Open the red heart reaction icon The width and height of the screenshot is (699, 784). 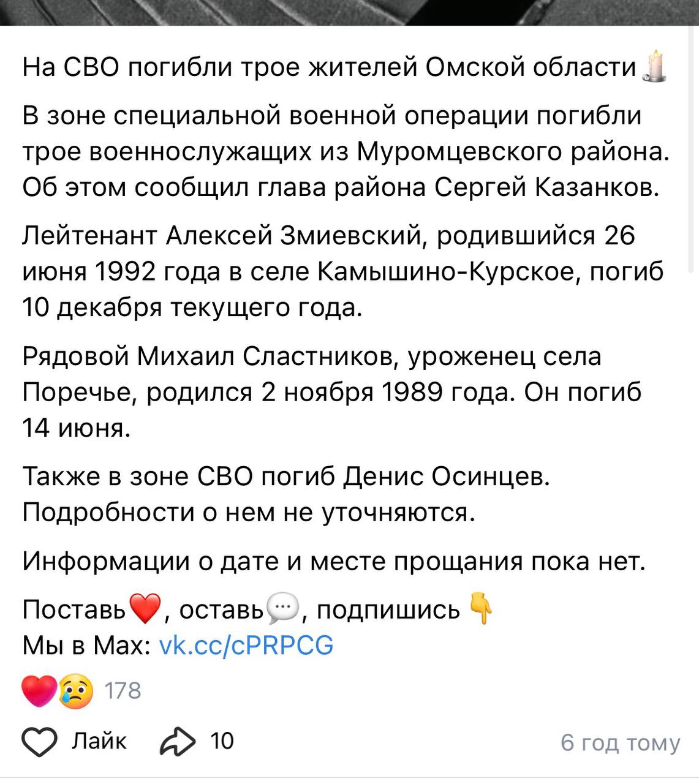pos(39,690)
